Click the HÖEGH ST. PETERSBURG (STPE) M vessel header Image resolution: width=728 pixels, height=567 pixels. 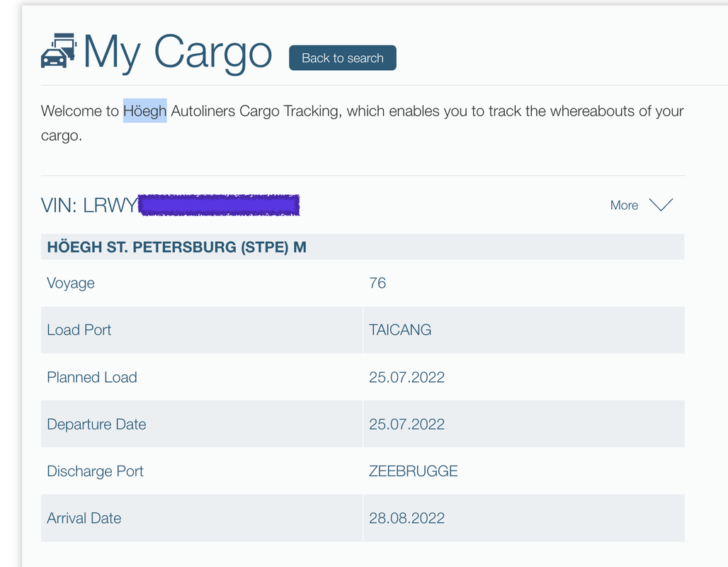point(176,247)
